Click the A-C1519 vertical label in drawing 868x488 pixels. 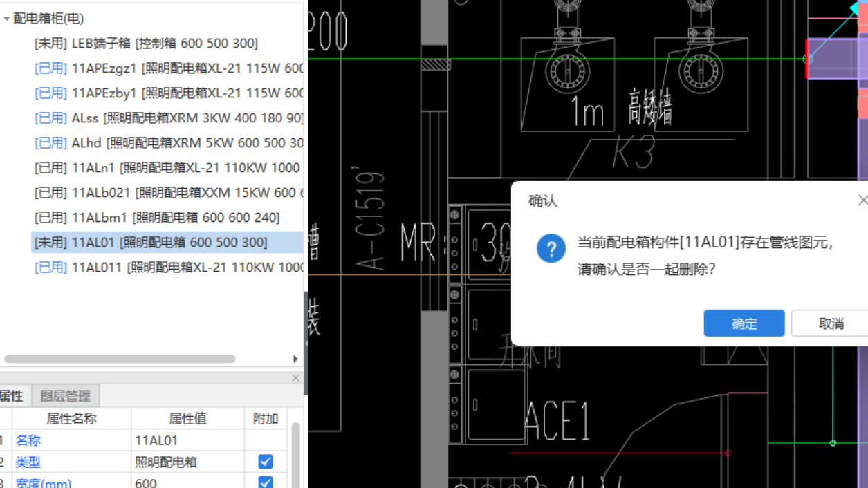(x=369, y=218)
